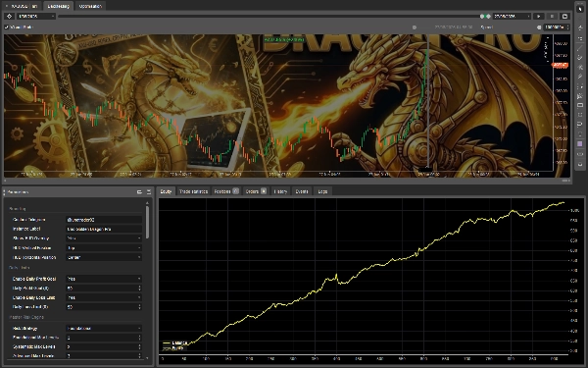Image resolution: width=588 pixels, height=368 pixels.
Task: Select the cursor pointer tool in right toolbar
Action: pyautogui.click(x=580, y=9)
